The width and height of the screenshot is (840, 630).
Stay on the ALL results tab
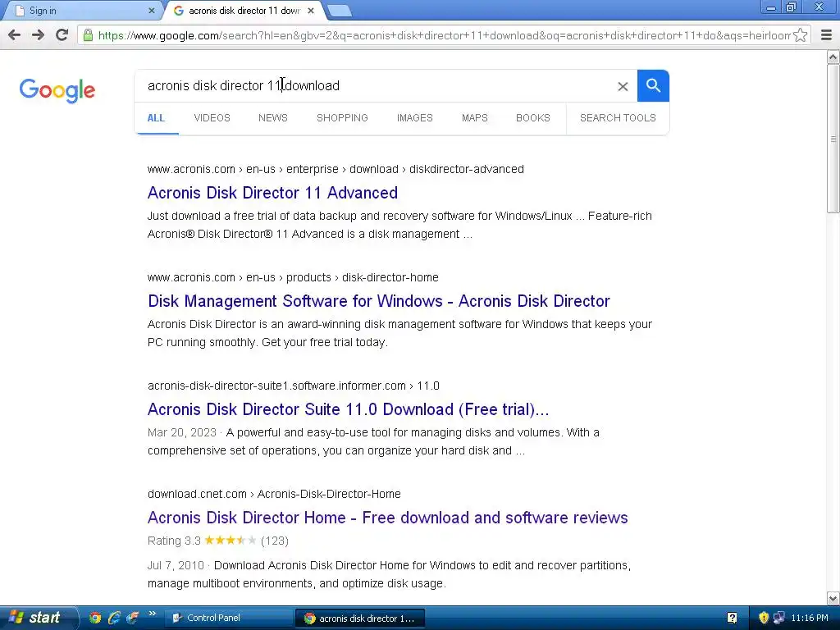coord(156,118)
